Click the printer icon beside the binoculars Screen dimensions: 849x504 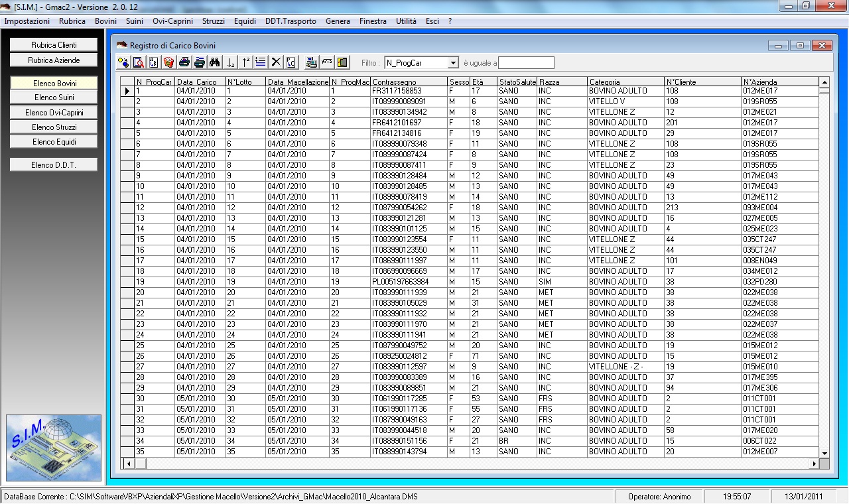tap(199, 62)
